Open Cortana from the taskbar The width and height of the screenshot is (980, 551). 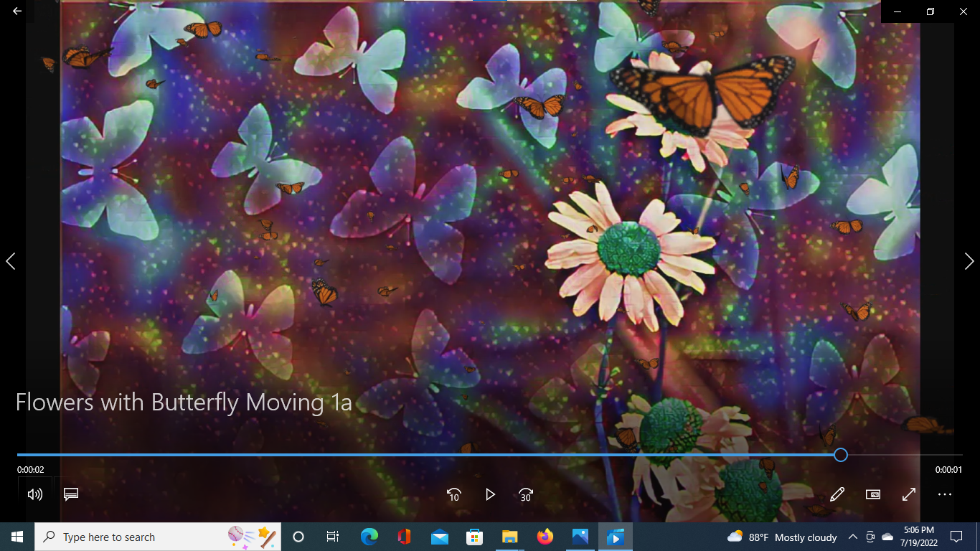298,537
